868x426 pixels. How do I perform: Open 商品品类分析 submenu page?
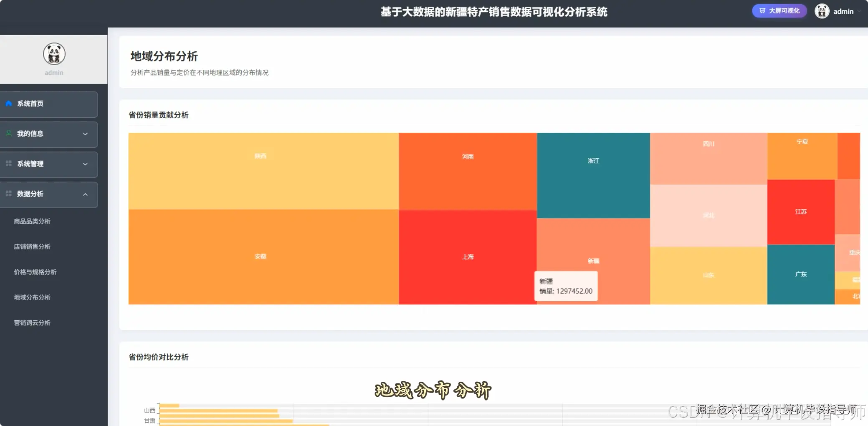click(x=32, y=221)
